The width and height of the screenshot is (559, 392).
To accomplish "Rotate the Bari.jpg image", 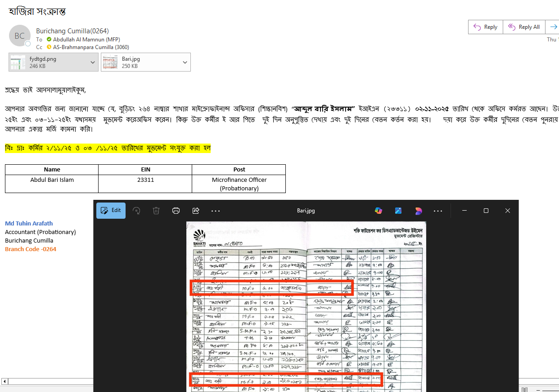I will tap(136, 211).
